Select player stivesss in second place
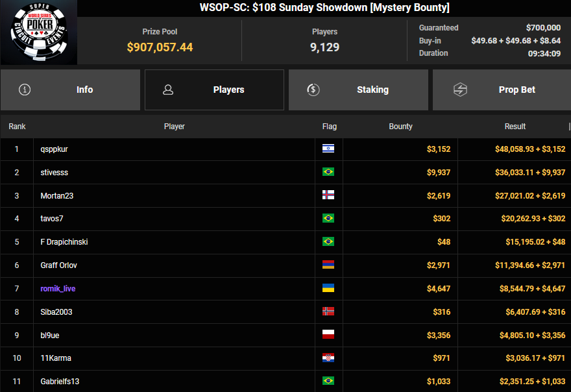Image resolution: width=571 pixels, height=392 pixels. 54,172
